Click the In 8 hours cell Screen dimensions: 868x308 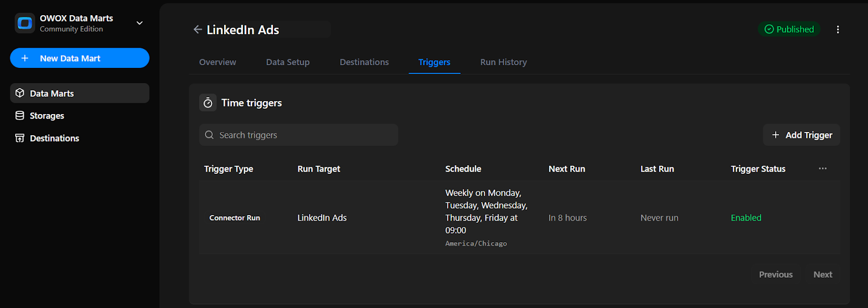[x=567, y=218]
